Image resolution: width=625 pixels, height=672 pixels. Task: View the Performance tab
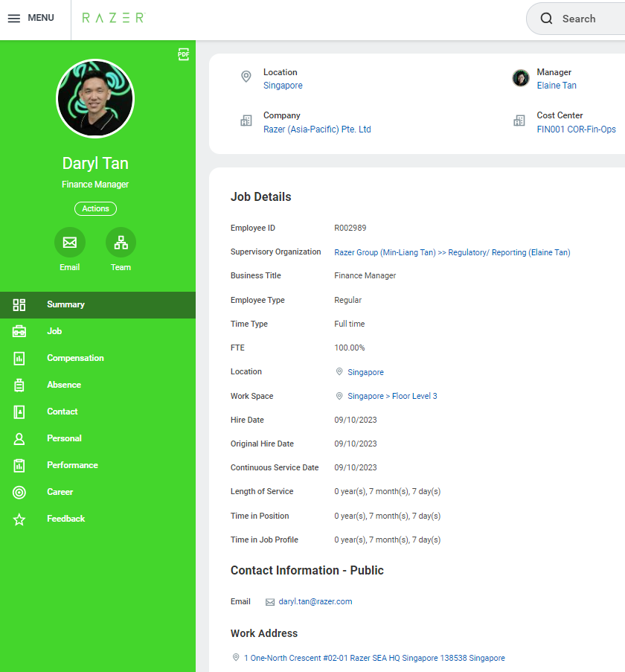coord(97,465)
